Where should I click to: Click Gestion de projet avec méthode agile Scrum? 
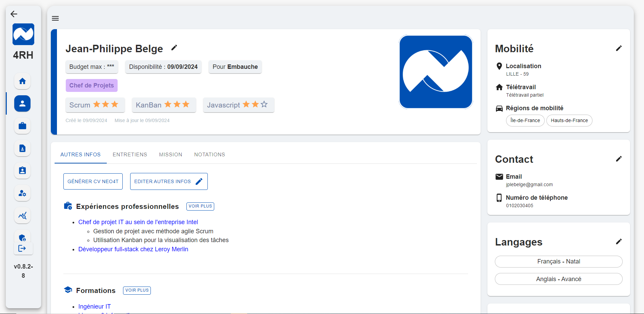153,231
